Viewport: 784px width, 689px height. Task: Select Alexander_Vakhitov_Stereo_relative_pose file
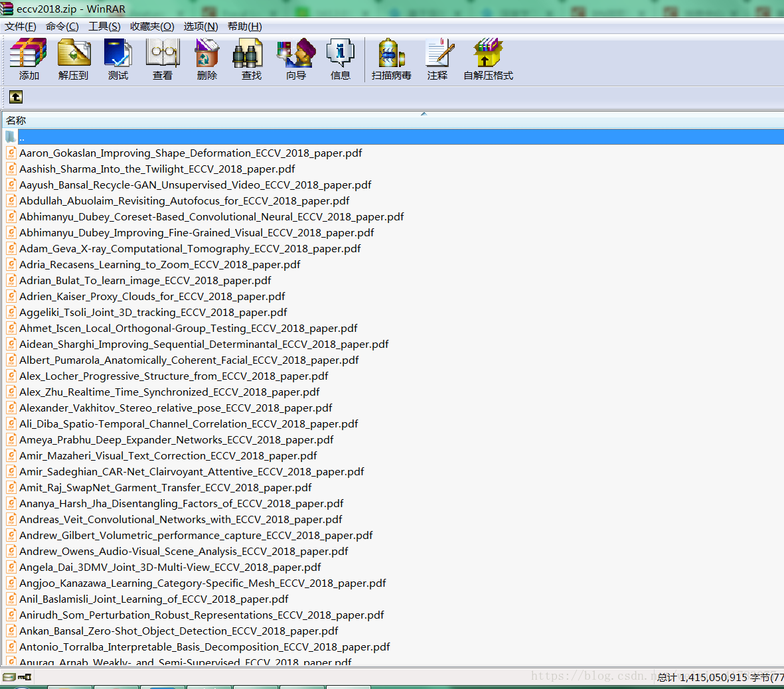[176, 408]
